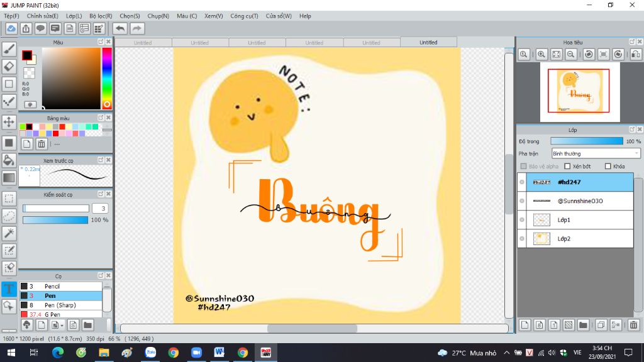Open the Cửa sổ(W) menu
The image size is (644, 362).
click(279, 16)
